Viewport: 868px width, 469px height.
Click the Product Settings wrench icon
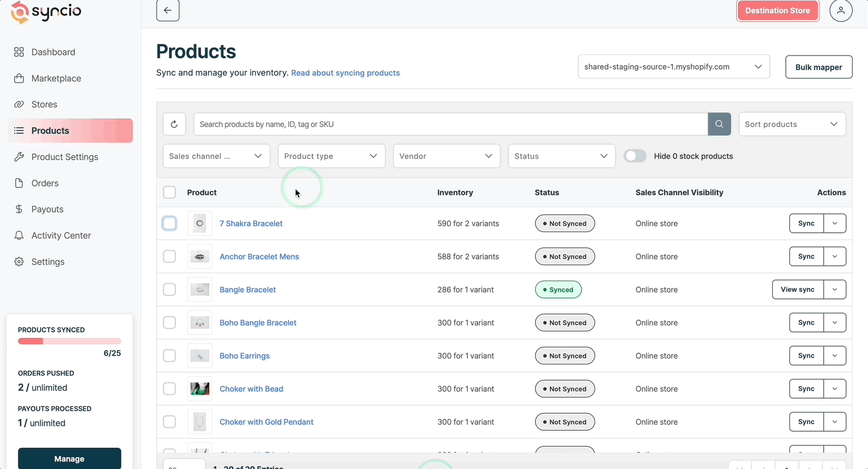19,157
